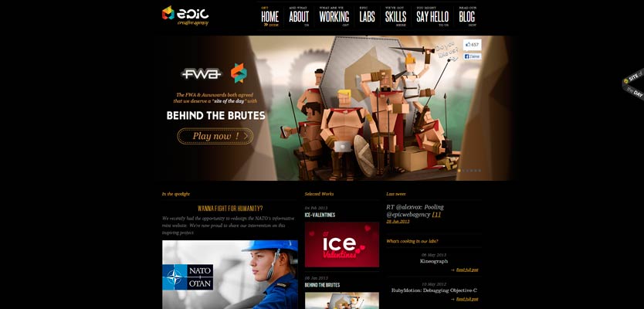The width and height of the screenshot is (644, 309).
Task: Click the Awwwards logo beside FWA
Action: tap(239, 73)
